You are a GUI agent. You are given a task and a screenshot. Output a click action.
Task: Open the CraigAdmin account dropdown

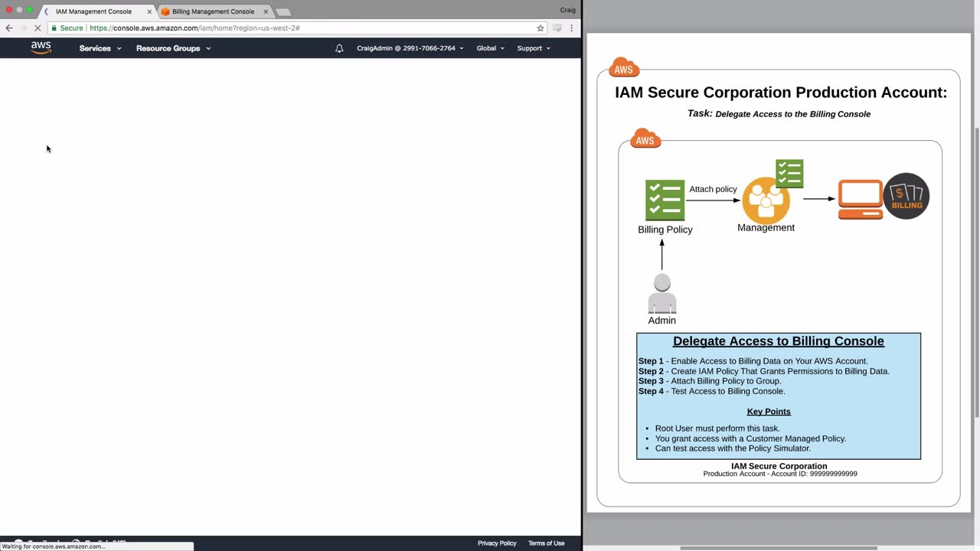tap(410, 48)
